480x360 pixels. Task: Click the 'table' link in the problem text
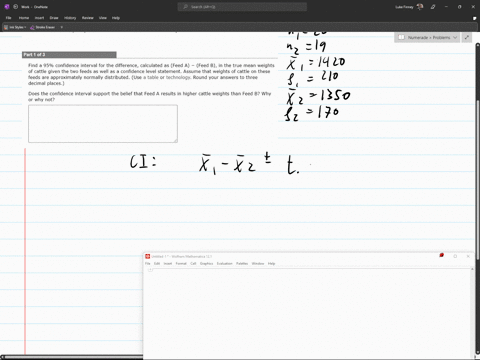click(x=153, y=77)
